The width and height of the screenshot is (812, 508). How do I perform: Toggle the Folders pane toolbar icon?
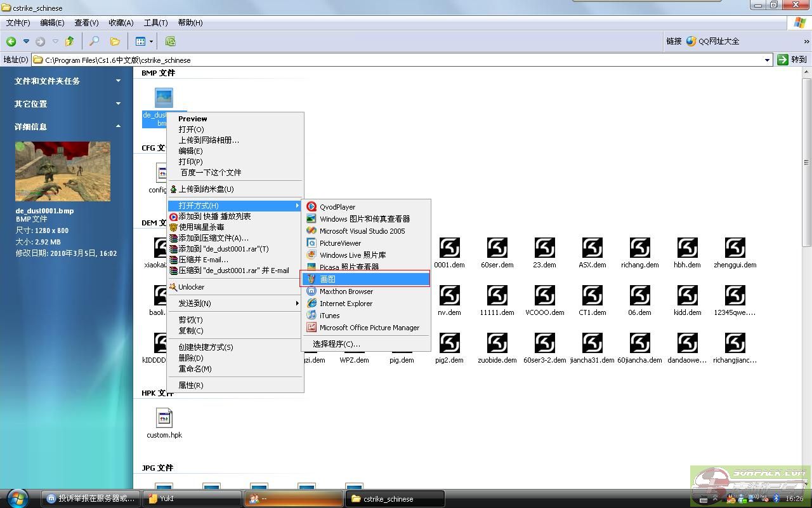pos(115,41)
